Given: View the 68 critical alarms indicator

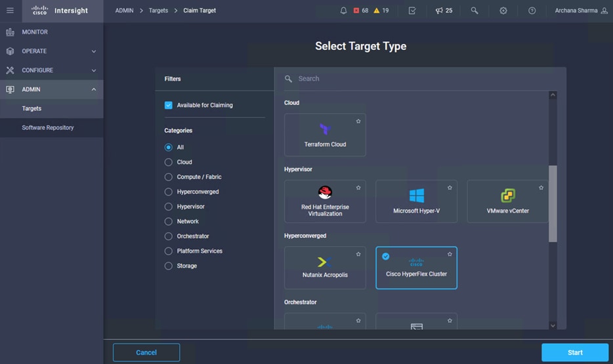Looking at the screenshot, I should (x=361, y=10).
